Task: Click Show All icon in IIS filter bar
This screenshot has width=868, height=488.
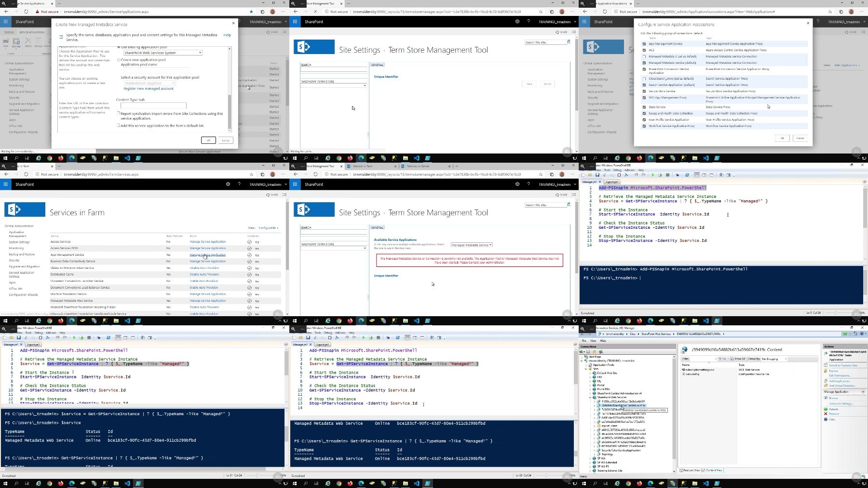Action: tap(732, 359)
